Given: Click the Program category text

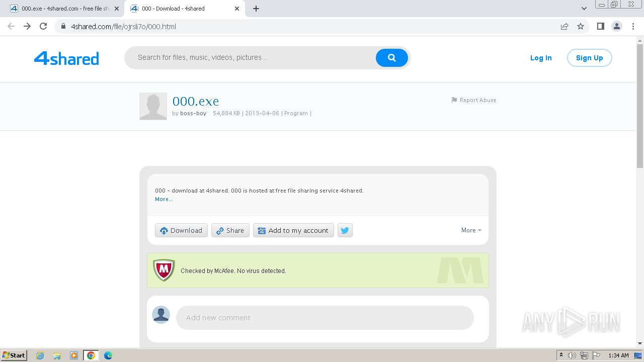Looking at the screenshot, I should pos(296,113).
